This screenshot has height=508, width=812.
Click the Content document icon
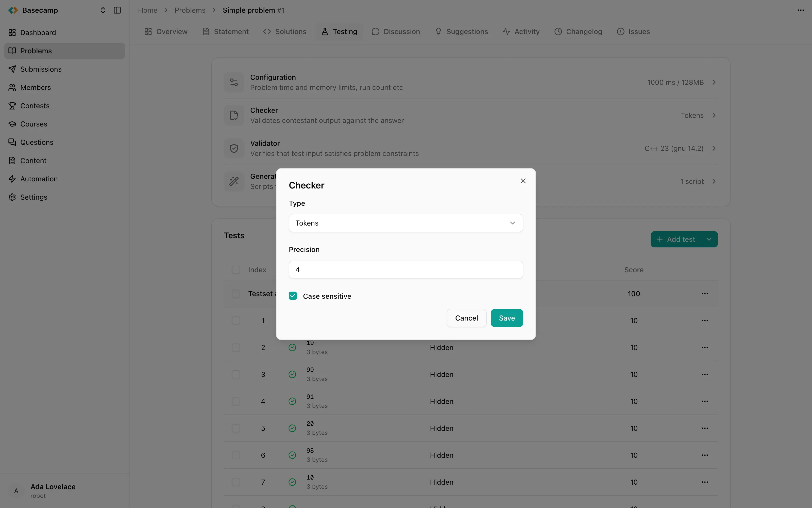point(12,161)
